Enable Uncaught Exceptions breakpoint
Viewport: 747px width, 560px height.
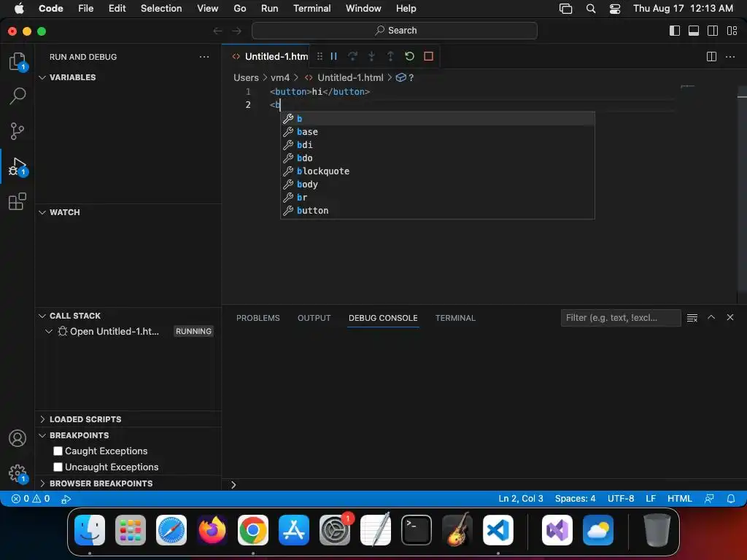[x=58, y=467]
